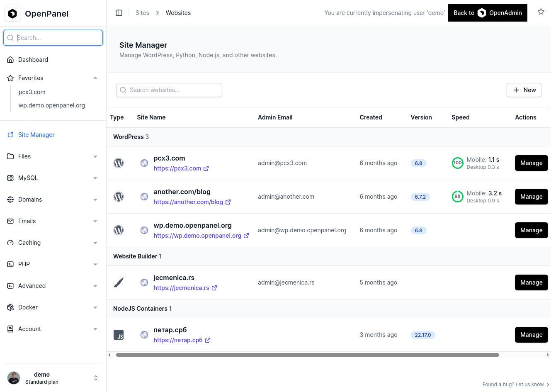This screenshot has height=392, width=551.
Task: Toggle the sidebar collapse icon in the header
Action: point(119,12)
